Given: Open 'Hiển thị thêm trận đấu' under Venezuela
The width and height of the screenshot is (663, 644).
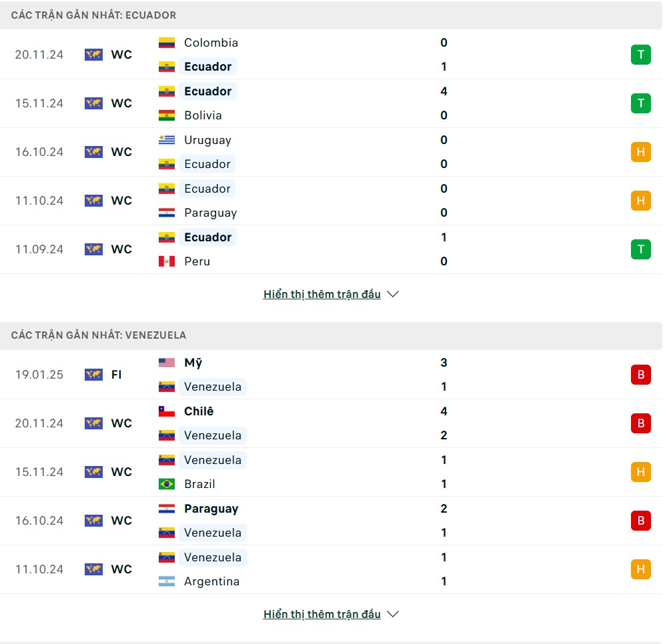Looking at the screenshot, I should [x=321, y=614].
